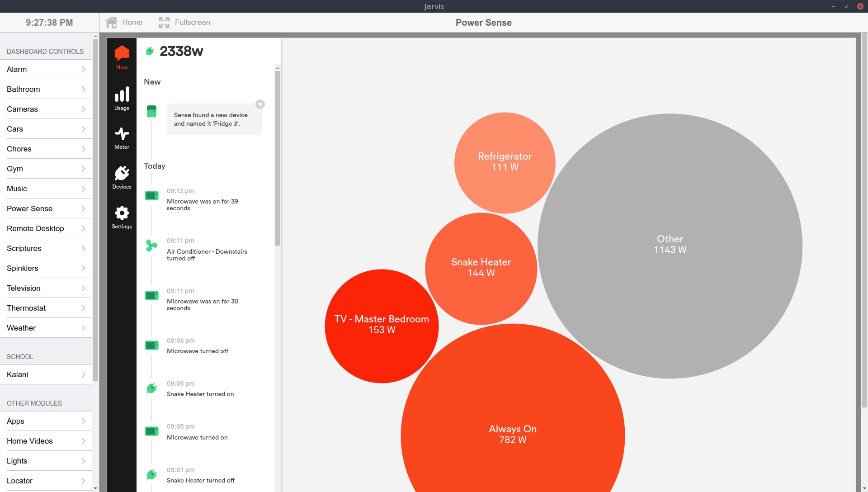Click the Home house icon in toolbar
The height and width of the screenshot is (492, 868).
point(112,23)
